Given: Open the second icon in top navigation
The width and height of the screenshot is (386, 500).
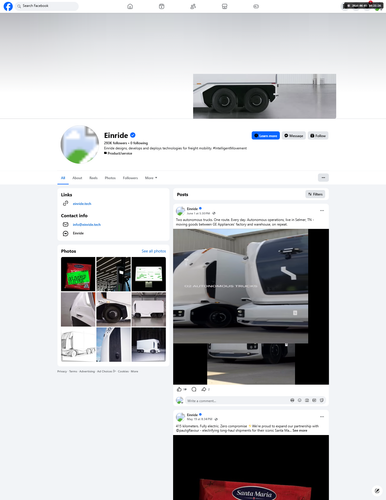Looking at the screenshot, I should point(162,6).
